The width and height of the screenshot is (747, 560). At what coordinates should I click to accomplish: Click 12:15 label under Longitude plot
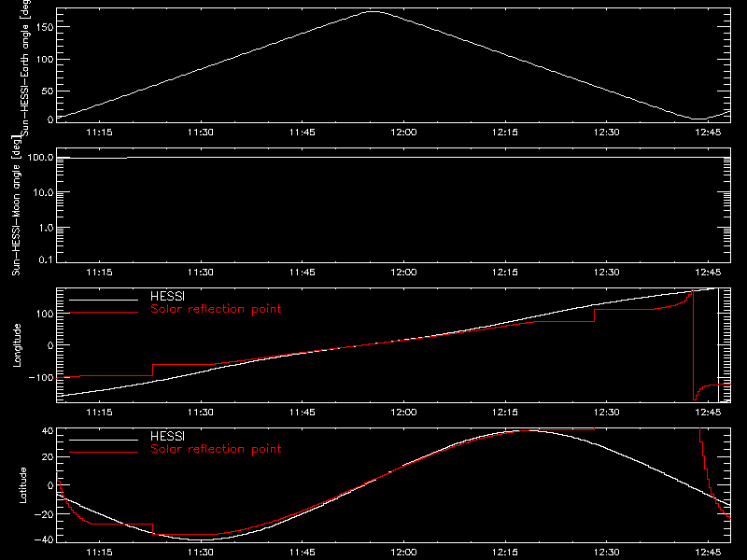pos(505,412)
